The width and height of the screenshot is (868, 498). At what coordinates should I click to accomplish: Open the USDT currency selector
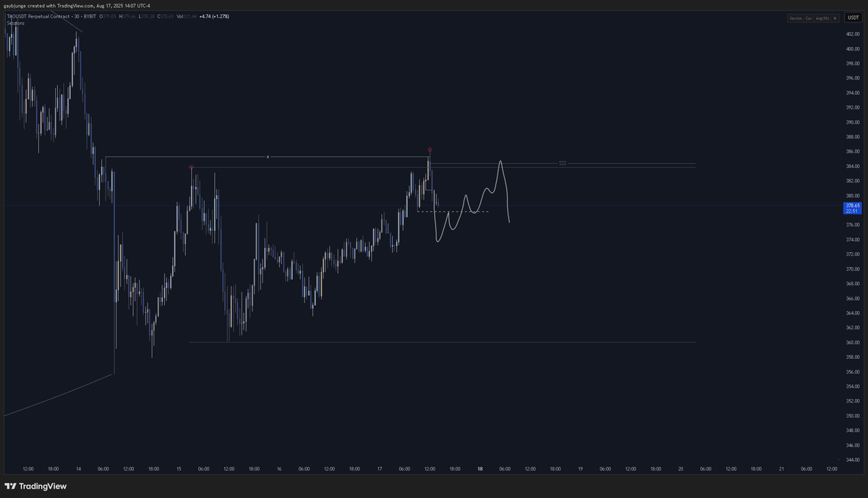coord(853,18)
